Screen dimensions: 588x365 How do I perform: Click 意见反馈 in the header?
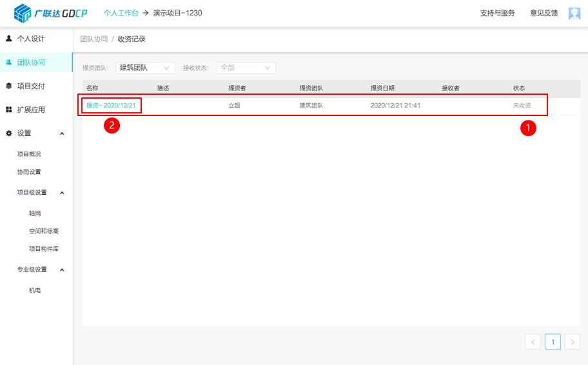tap(544, 13)
